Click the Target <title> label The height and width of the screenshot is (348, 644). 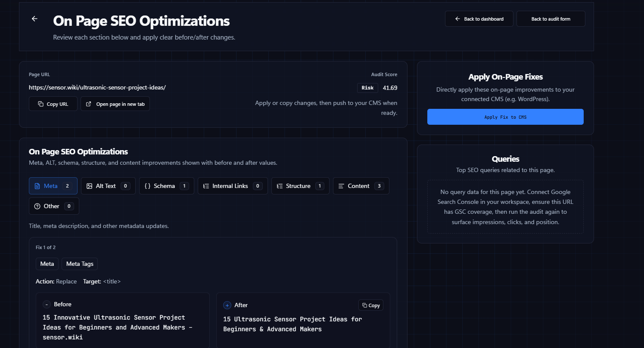(102, 281)
